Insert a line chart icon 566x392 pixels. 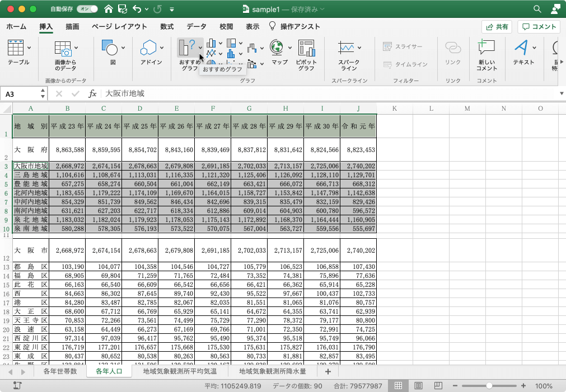[x=211, y=54]
